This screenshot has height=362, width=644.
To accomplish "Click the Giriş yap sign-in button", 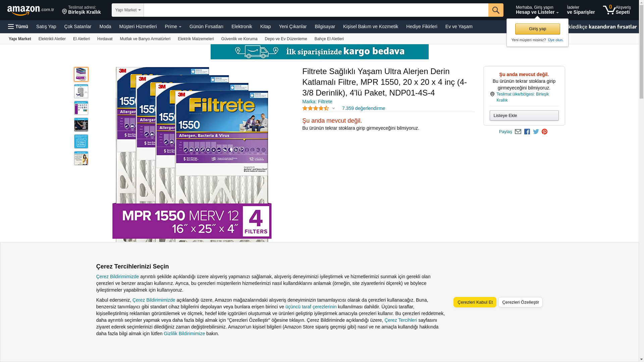I will click(x=537, y=29).
